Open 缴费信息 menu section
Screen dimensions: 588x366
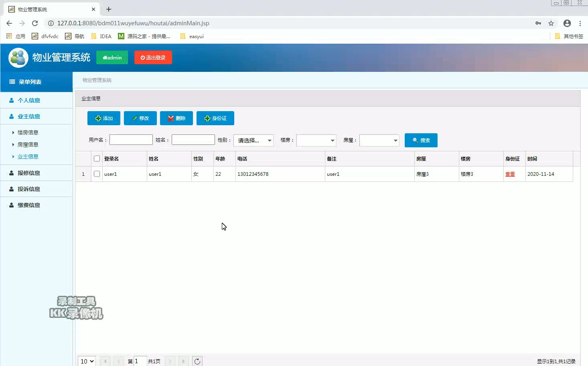pyautogui.click(x=36, y=205)
